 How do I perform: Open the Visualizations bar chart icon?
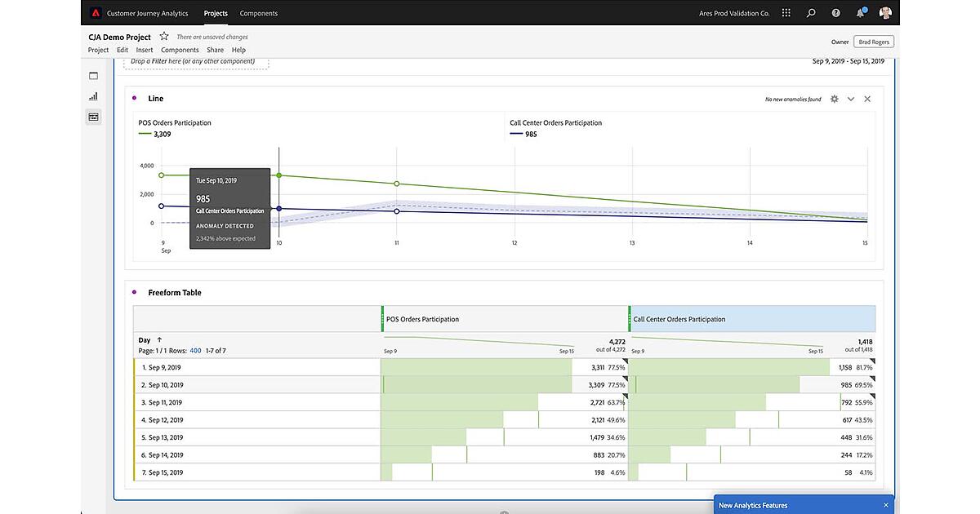[x=93, y=96]
